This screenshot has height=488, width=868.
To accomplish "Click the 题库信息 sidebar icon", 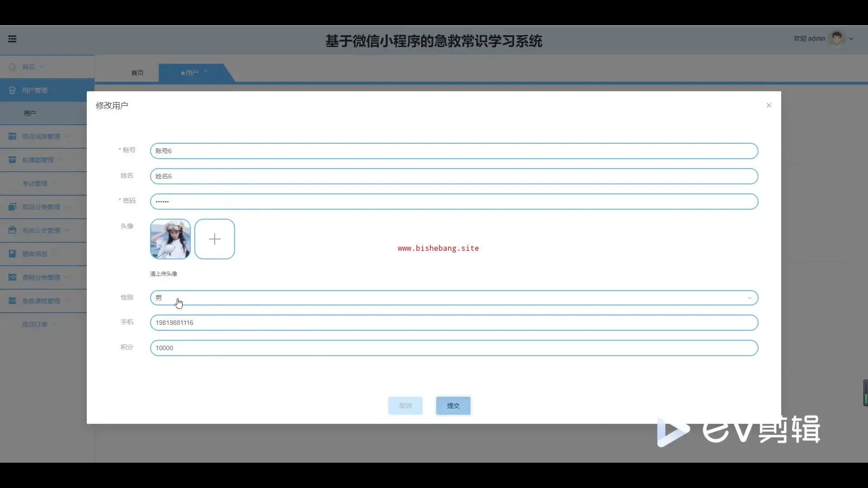I will (x=13, y=254).
